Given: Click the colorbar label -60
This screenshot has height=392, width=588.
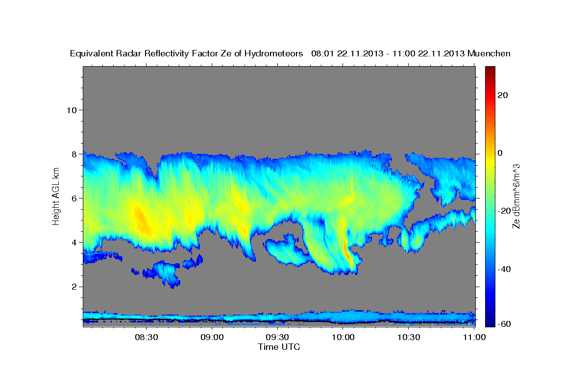Looking at the screenshot, I should 503,324.
